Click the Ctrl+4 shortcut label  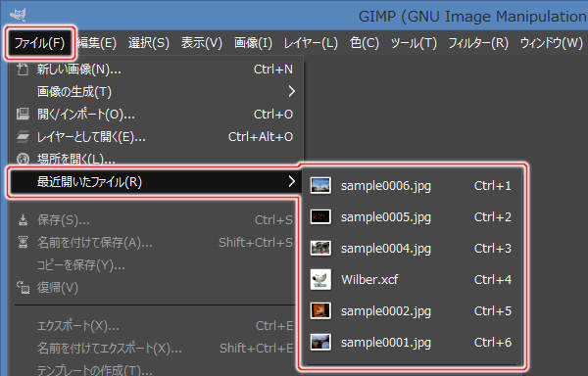pyautogui.click(x=492, y=280)
